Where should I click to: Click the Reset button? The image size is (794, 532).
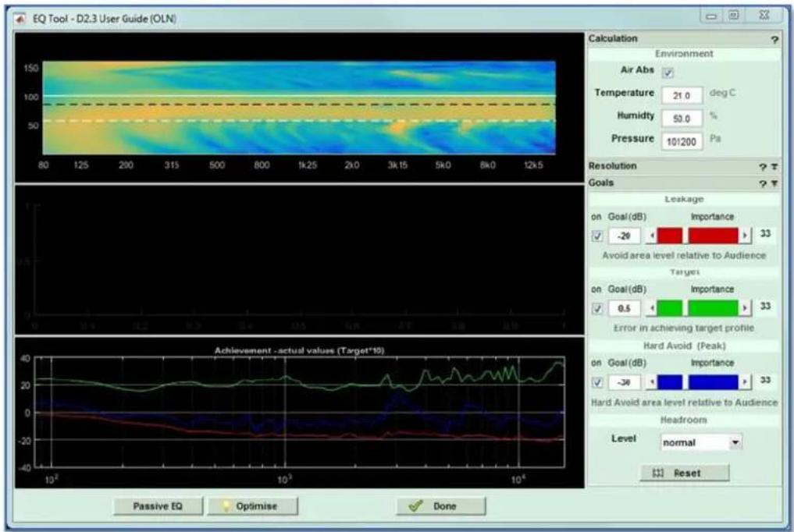coord(685,473)
